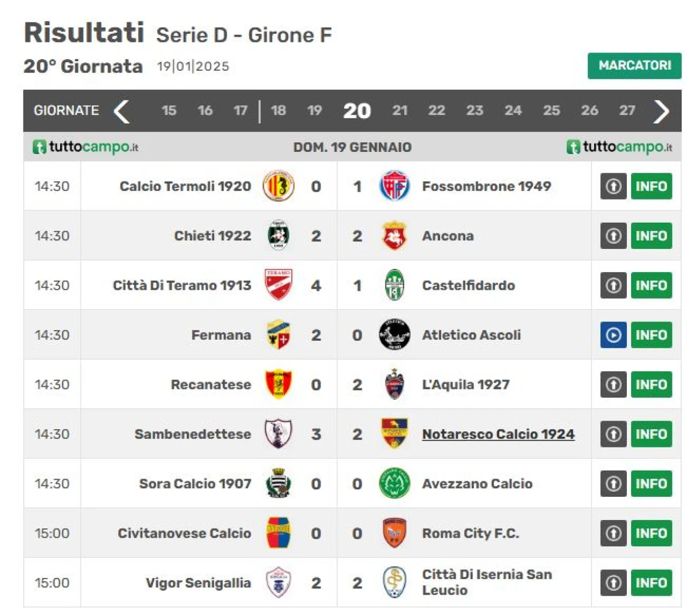The image size is (687, 616).
Task: Click the Calcio Termoli 1920 team crest
Action: coord(278,186)
